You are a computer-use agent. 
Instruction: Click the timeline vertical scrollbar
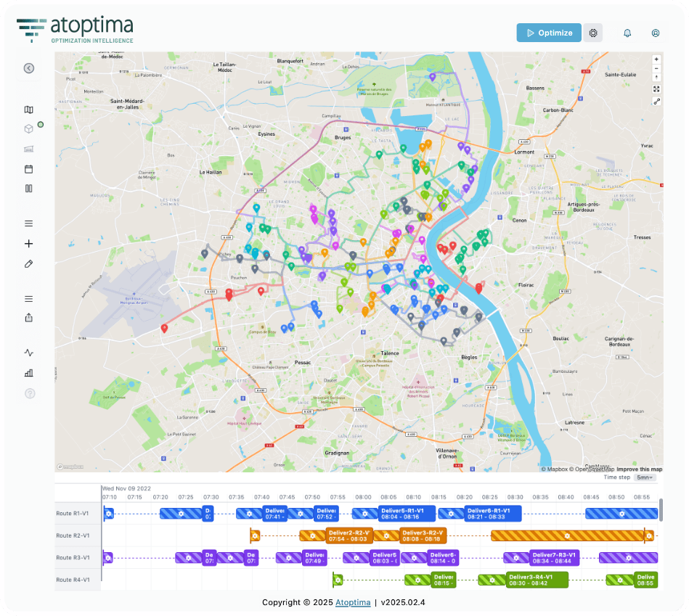click(x=661, y=509)
